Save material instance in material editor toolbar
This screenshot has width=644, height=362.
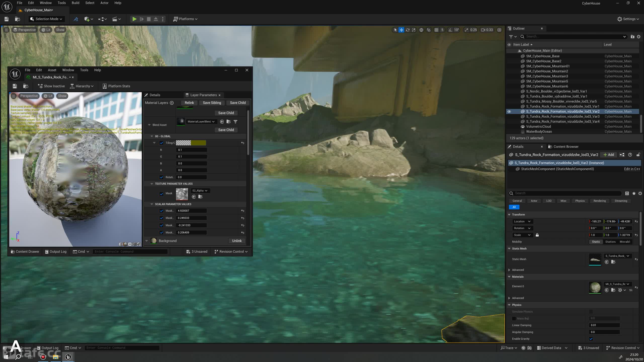click(15, 86)
